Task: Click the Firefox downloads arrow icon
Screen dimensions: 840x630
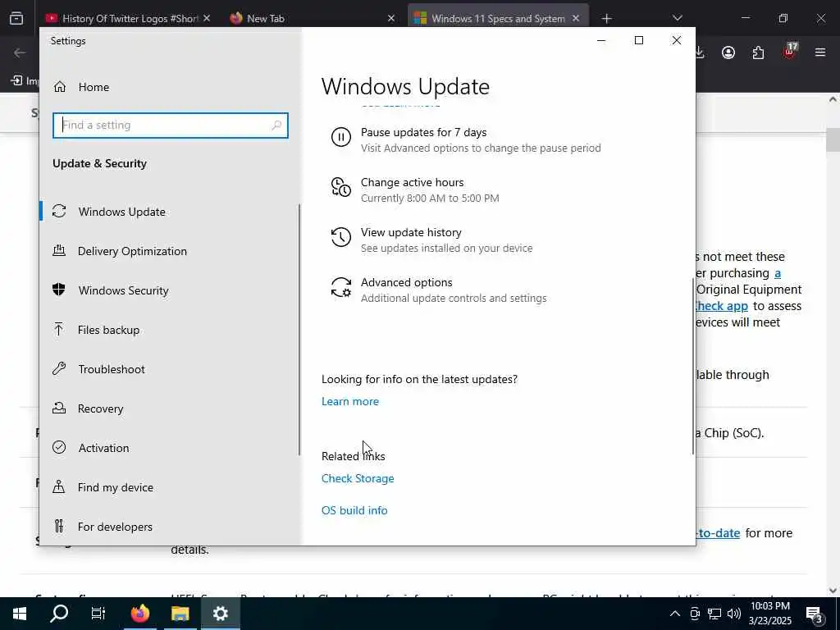Action: coord(701,52)
